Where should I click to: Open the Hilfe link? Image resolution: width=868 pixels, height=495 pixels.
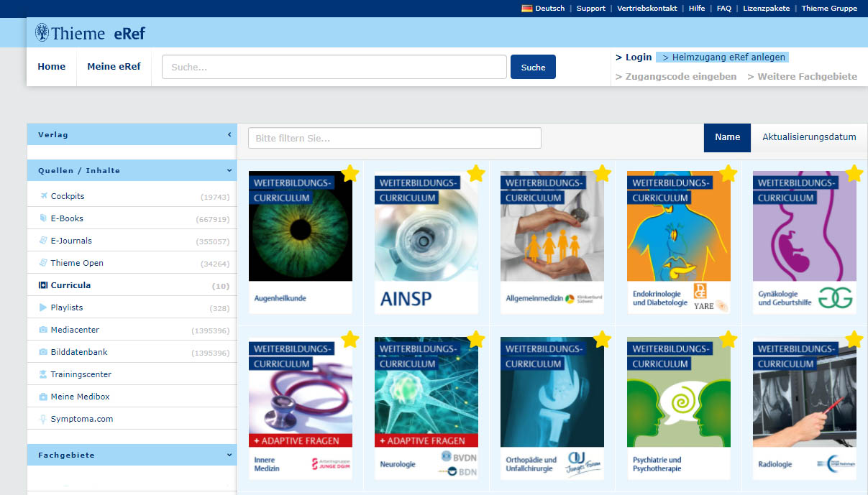(697, 9)
